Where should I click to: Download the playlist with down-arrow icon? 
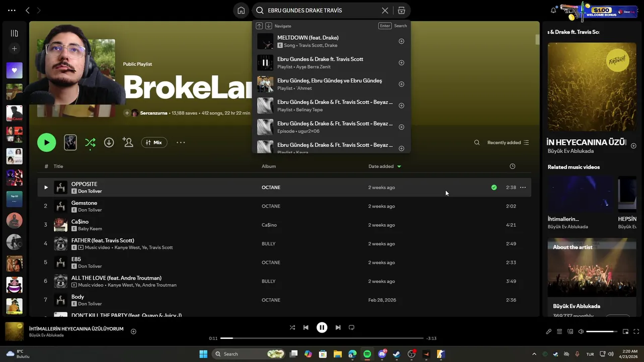point(109,143)
